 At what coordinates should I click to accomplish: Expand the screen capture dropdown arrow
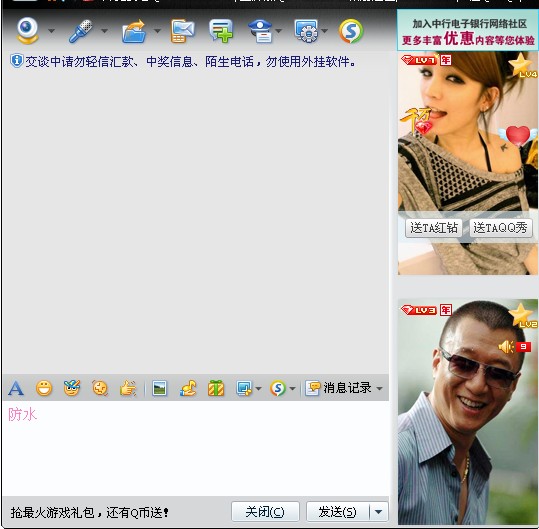(258, 388)
